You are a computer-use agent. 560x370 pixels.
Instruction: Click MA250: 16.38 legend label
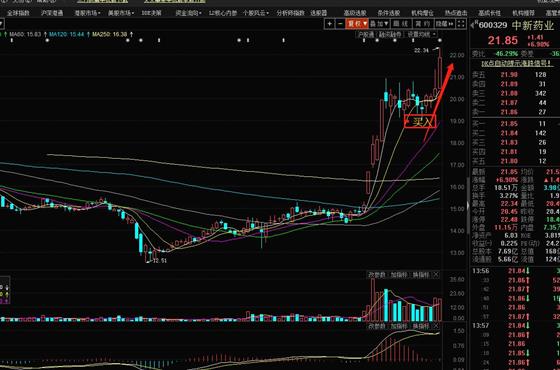point(110,34)
